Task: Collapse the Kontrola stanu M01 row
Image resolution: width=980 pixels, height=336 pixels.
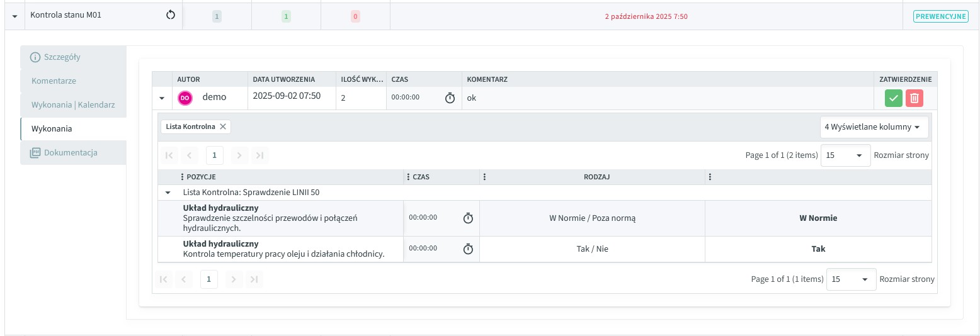Action: [15, 16]
